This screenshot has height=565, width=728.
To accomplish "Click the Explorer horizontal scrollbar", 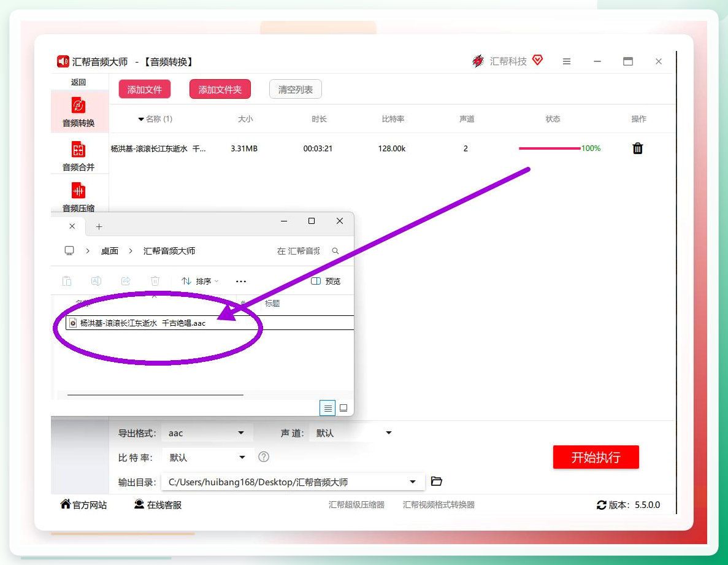I will (155, 394).
